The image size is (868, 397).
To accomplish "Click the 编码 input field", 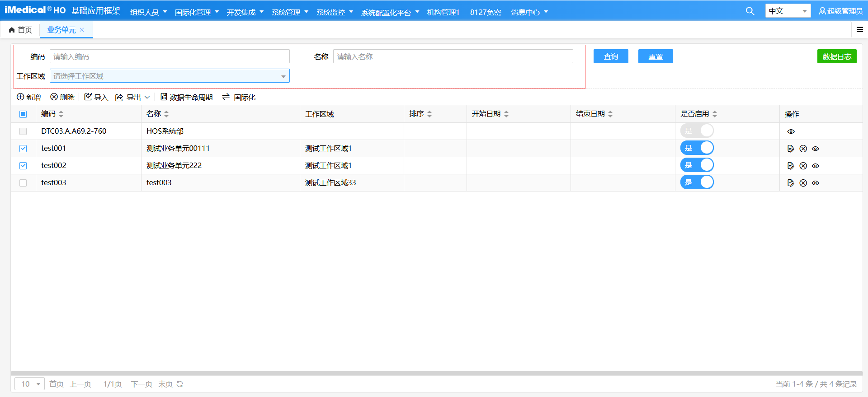I will (x=170, y=56).
